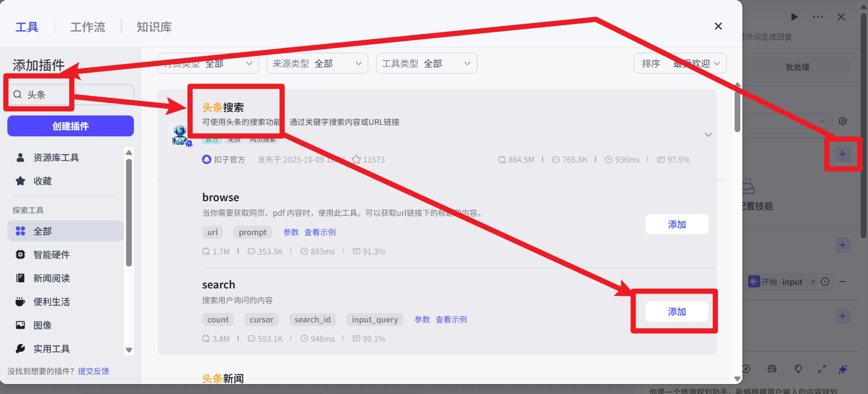
Task: Click the sidebar scrollbar up arrow
Action: (x=129, y=152)
